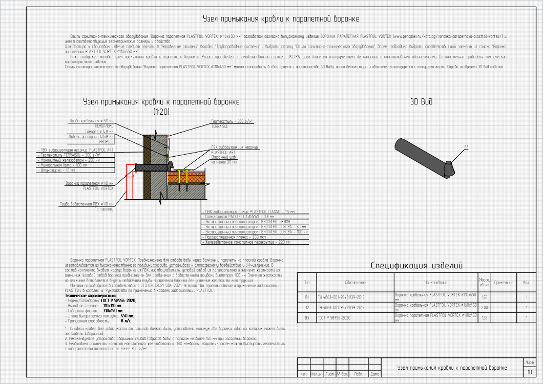Select specification row 01

pyautogui.click(x=417, y=297)
